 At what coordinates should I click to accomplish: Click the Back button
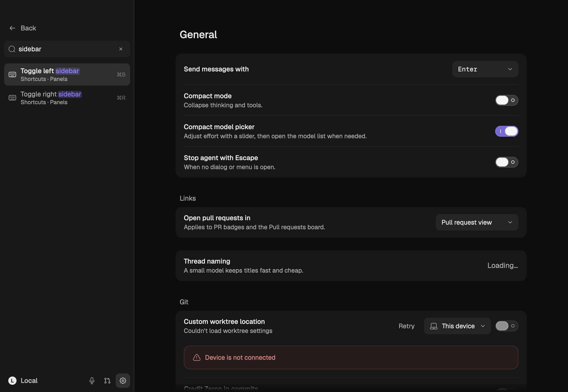coord(23,28)
